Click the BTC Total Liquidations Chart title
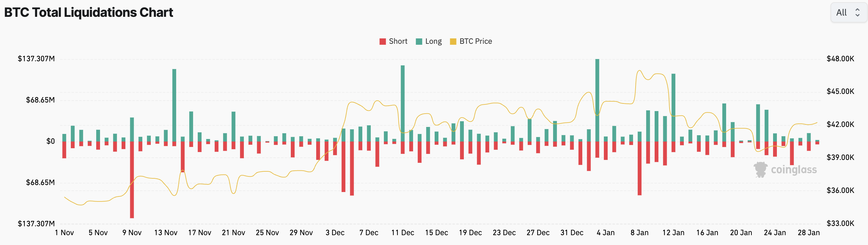 pyautogui.click(x=89, y=12)
